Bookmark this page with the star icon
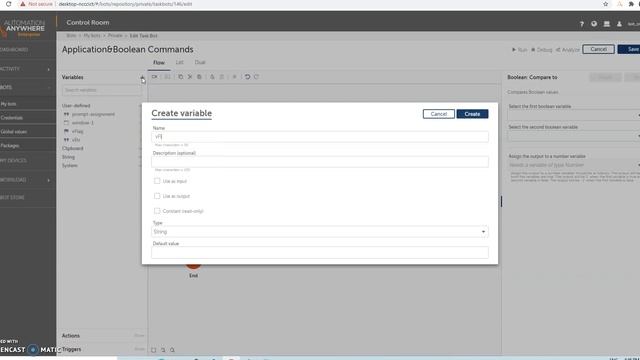The height and width of the screenshot is (360, 640). 606,4
